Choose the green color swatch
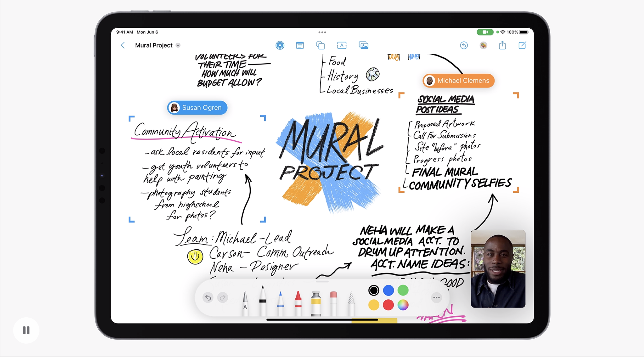Screen dimensions: 644x357 pos(403,290)
